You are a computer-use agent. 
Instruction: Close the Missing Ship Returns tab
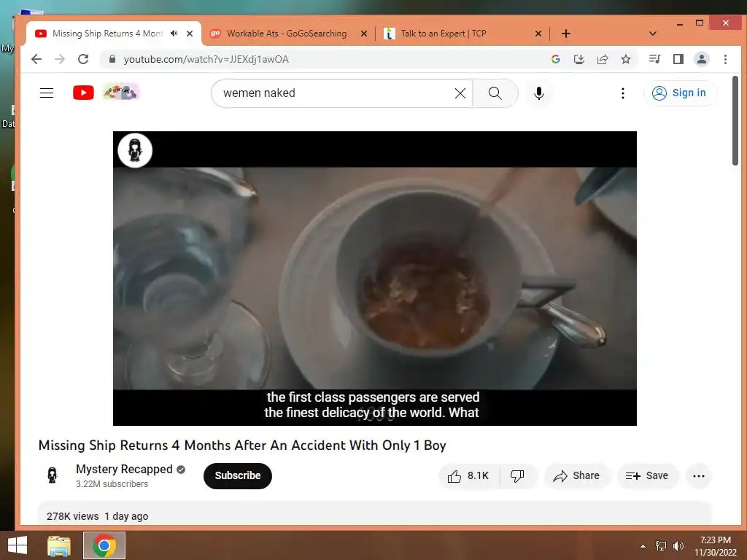[190, 34]
